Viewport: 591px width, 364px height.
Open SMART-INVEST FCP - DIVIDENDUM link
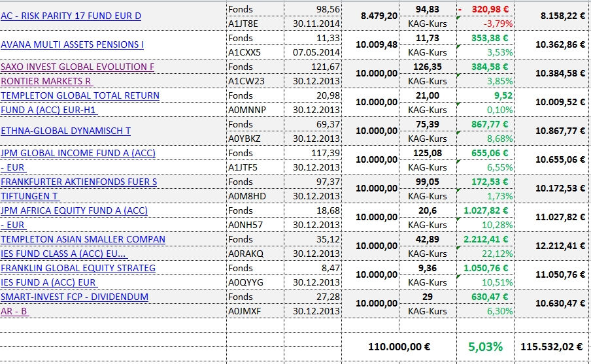(75, 297)
